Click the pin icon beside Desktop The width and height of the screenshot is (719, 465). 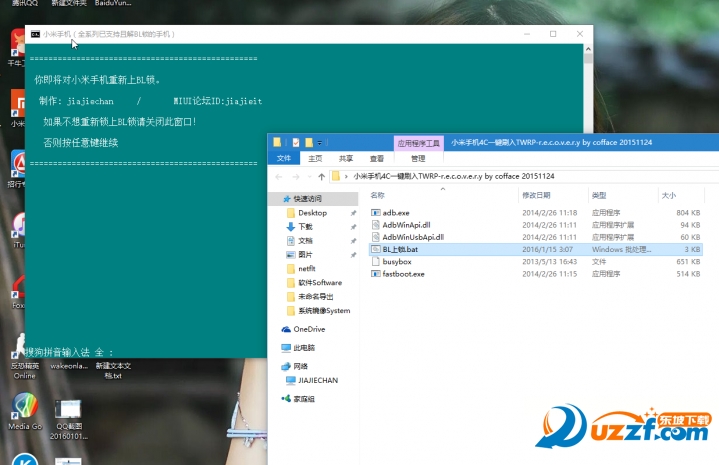point(353,213)
